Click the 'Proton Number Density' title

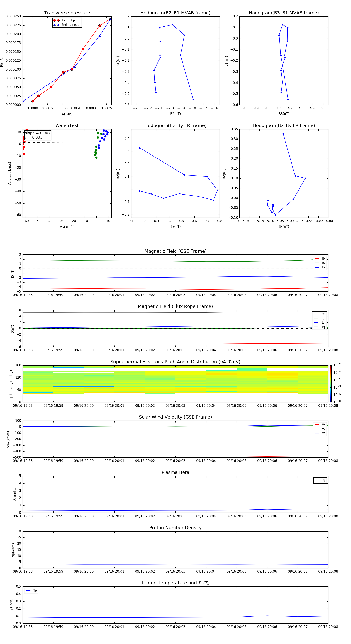coord(175,528)
